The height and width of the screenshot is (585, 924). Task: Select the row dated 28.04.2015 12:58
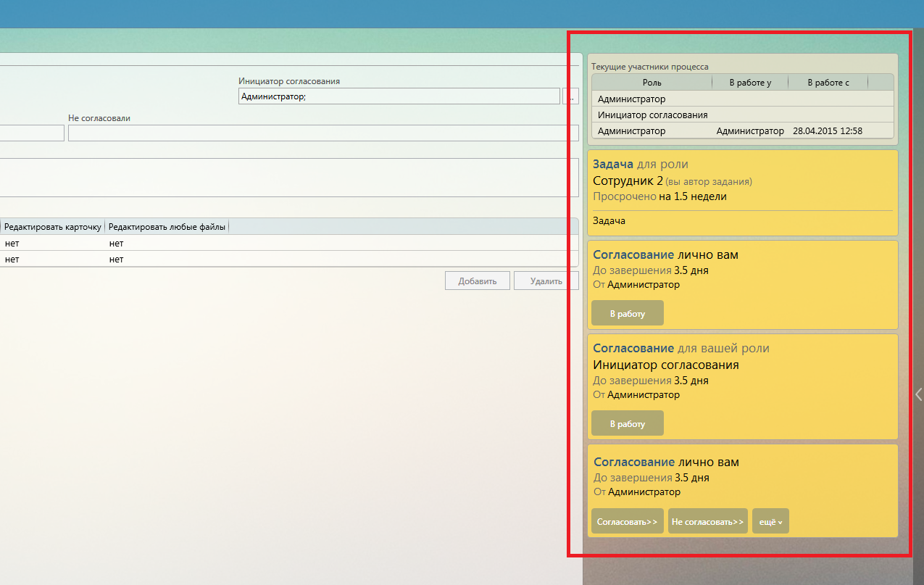tap(742, 131)
